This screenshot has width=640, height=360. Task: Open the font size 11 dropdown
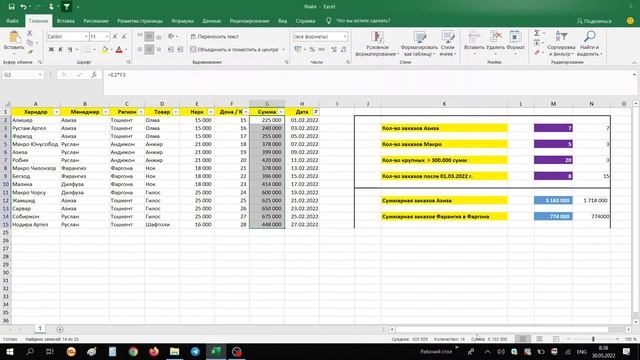tap(107, 36)
